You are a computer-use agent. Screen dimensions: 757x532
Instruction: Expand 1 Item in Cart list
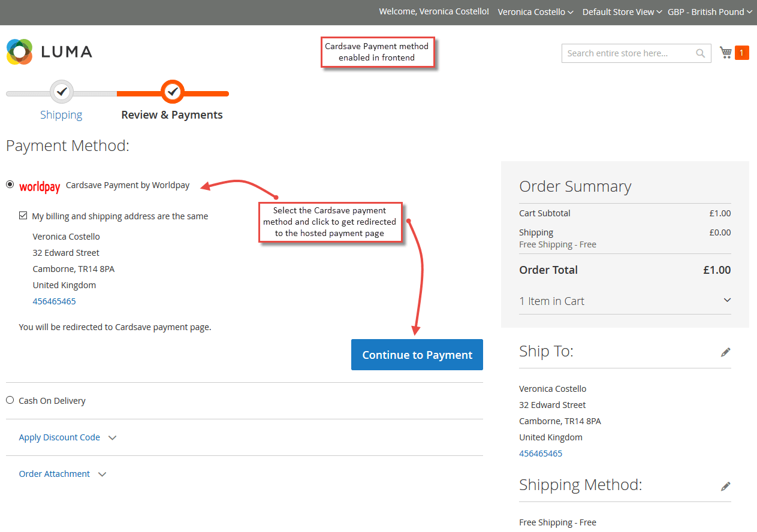pyautogui.click(x=625, y=301)
